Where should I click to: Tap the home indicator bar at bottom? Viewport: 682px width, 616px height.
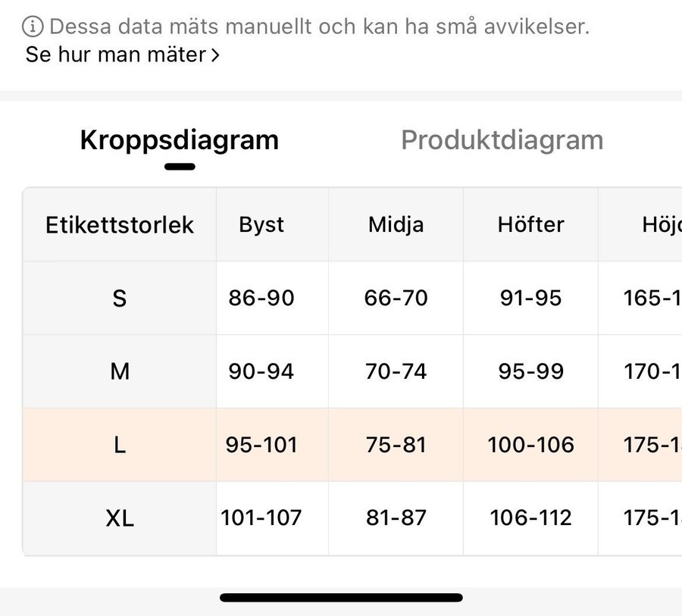tap(341, 598)
